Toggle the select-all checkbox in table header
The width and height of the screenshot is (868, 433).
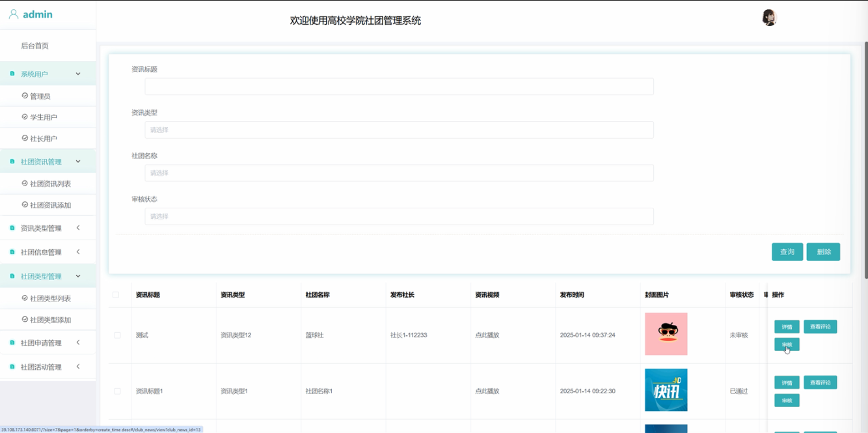pos(116,295)
